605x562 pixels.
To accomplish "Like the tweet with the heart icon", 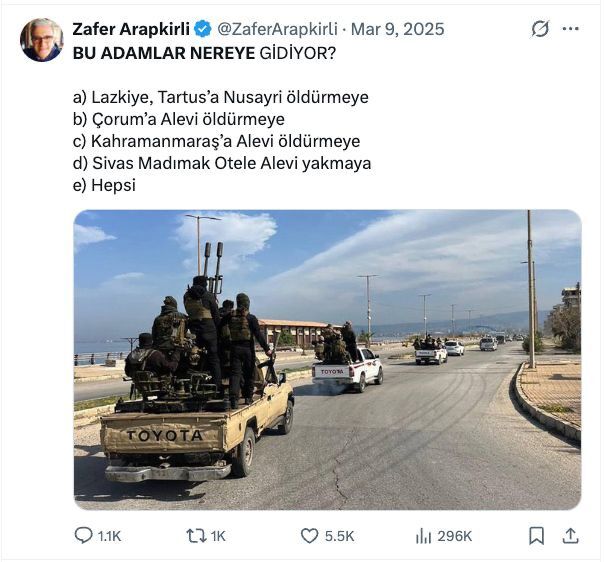I will pos(309,536).
